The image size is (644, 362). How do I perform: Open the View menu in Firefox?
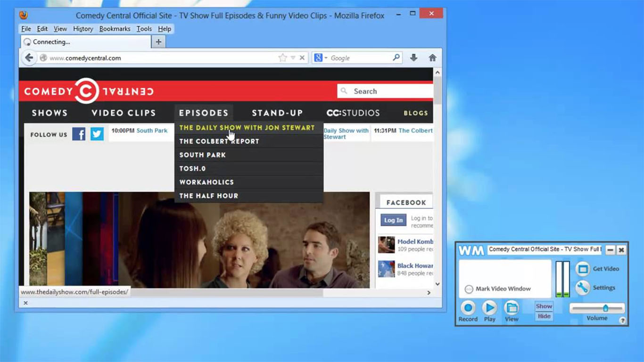[x=60, y=29]
